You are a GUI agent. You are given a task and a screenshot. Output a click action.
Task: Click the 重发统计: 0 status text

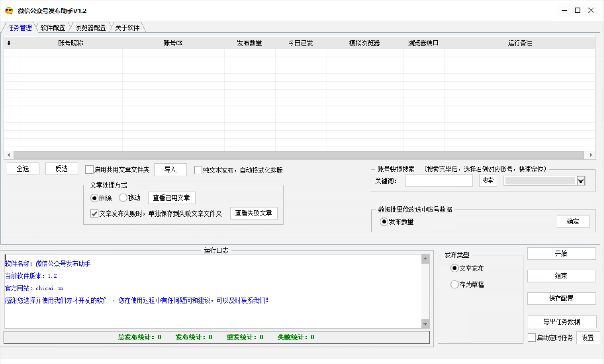click(245, 337)
